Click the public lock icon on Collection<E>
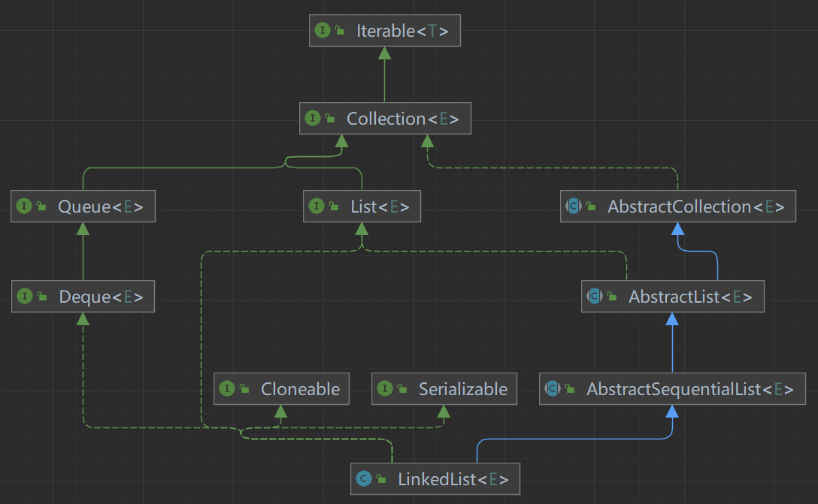 (330, 119)
